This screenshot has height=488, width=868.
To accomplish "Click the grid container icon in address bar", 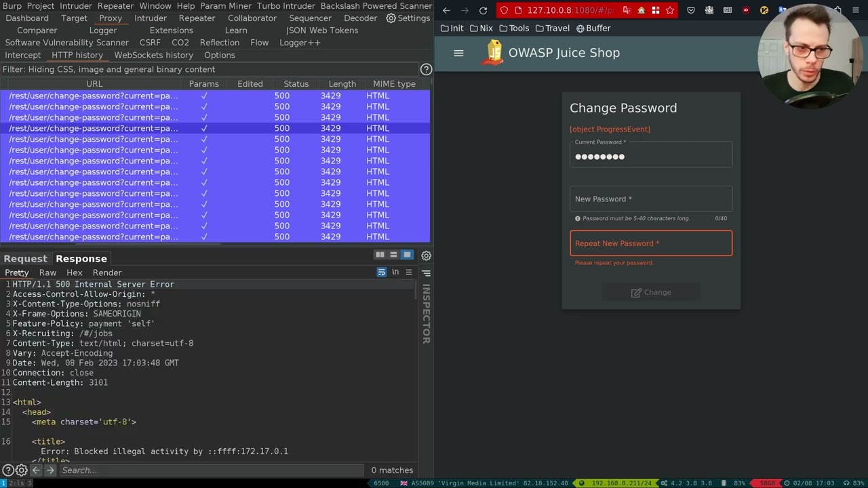I will click(656, 10).
